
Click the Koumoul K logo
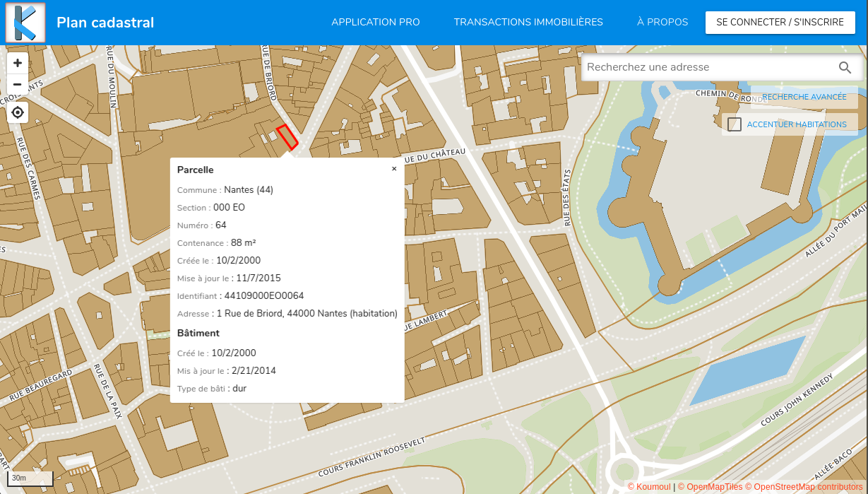pos(25,23)
